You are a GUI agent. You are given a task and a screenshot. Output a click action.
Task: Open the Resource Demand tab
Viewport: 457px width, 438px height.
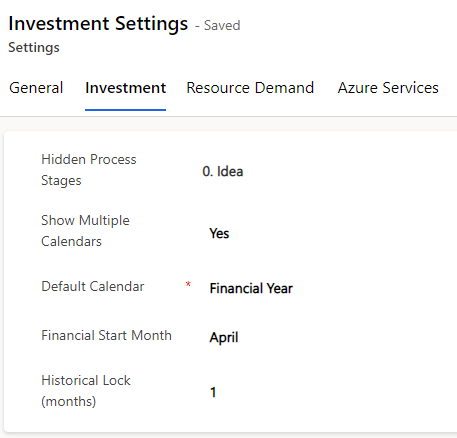250,88
